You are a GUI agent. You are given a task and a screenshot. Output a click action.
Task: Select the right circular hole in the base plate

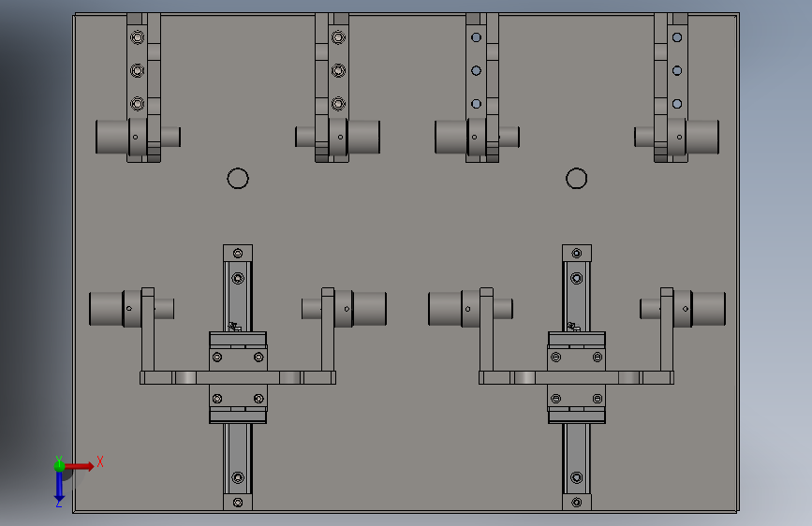point(576,179)
